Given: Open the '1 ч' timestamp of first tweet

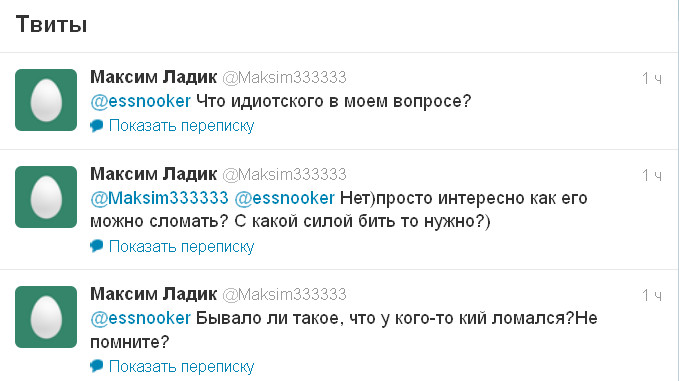Looking at the screenshot, I should [x=652, y=78].
